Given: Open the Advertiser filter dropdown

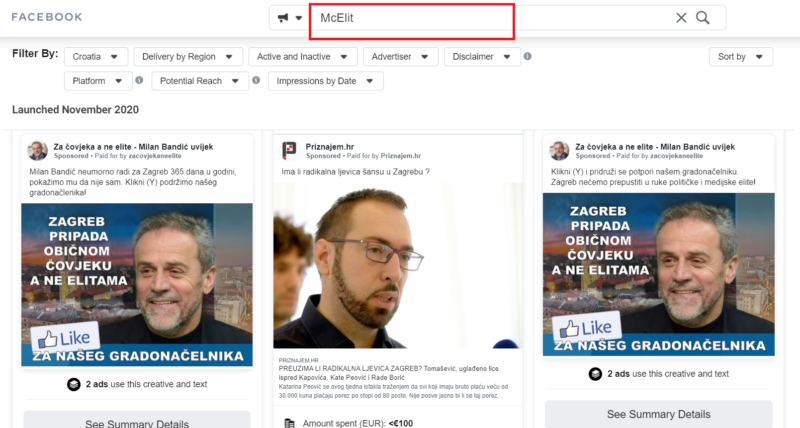Looking at the screenshot, I should point(401,57).
